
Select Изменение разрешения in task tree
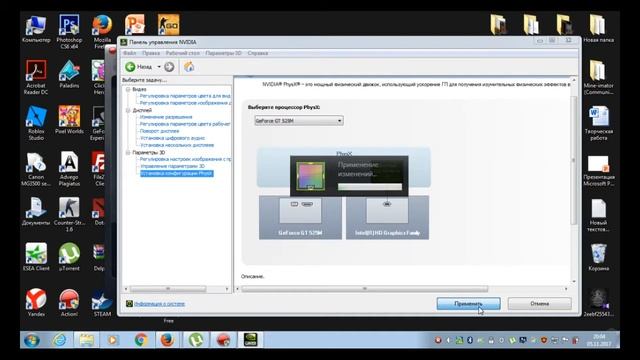pyautogui.click(x=166, y=117)
